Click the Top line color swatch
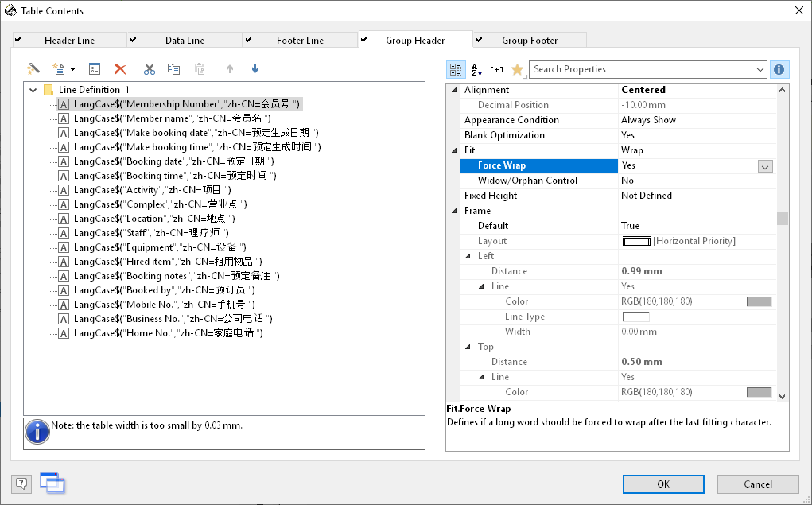 pyautogui.click(x=760, y=392)
